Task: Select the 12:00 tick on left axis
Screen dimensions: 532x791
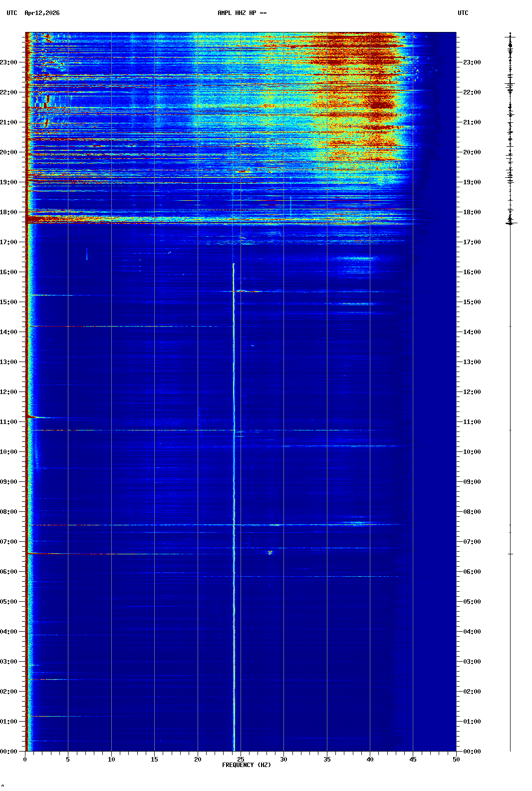Action: (x=8, y=392)
